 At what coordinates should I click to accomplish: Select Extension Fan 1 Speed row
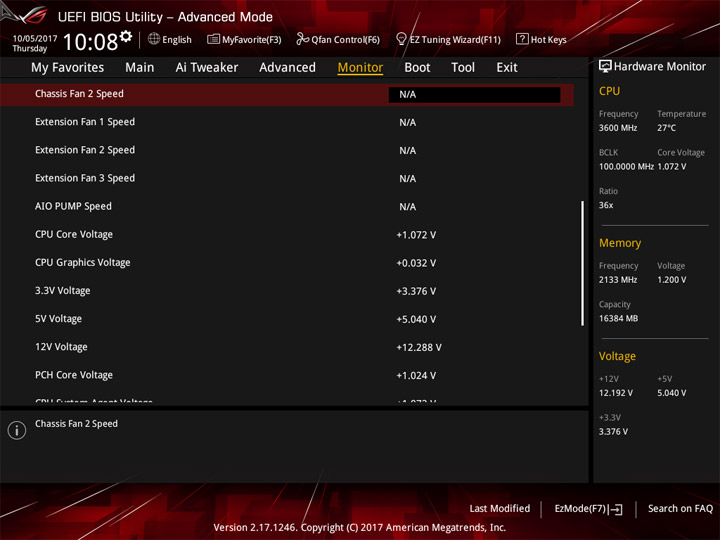pyautogui.click(x=287, y=122)
